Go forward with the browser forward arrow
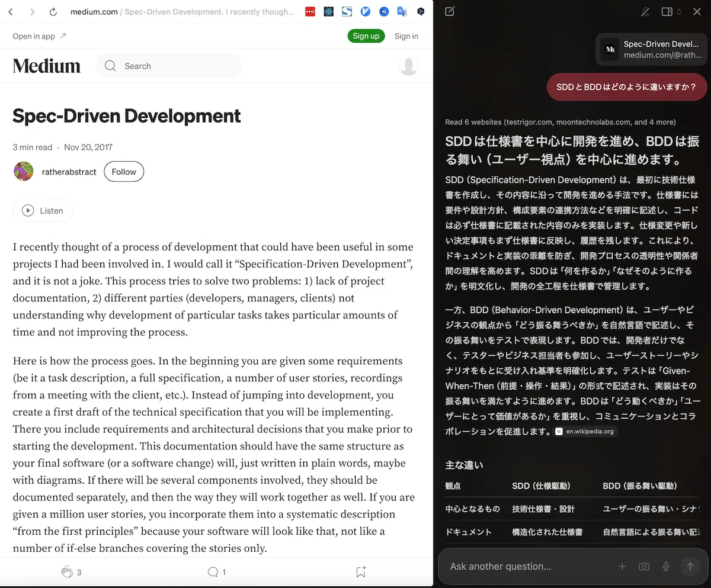Image resolution: width=711 pixels, height=588 pixels. [x=32, y=12]
